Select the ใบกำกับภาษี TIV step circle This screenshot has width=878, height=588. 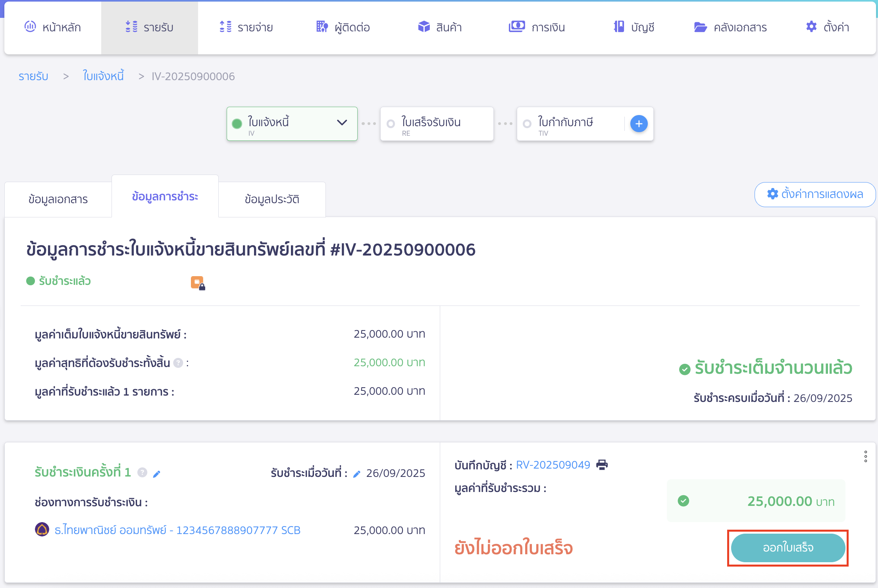coord(527,123)
